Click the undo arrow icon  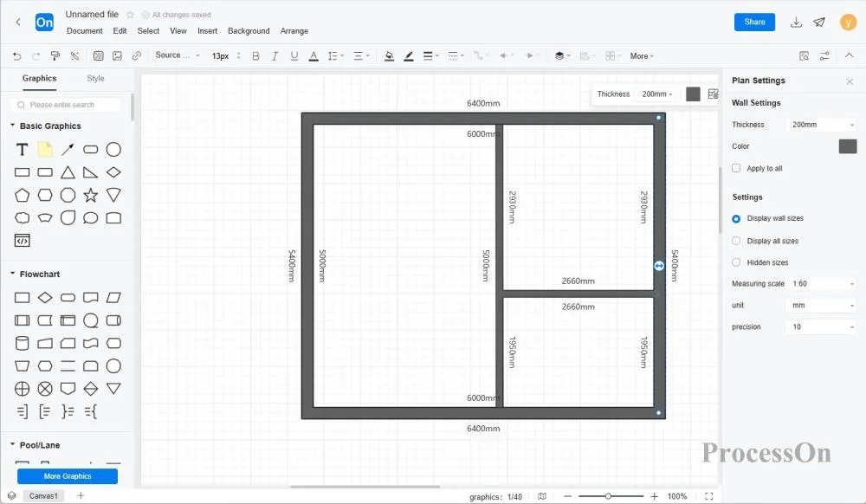click(x=17, y=55)
